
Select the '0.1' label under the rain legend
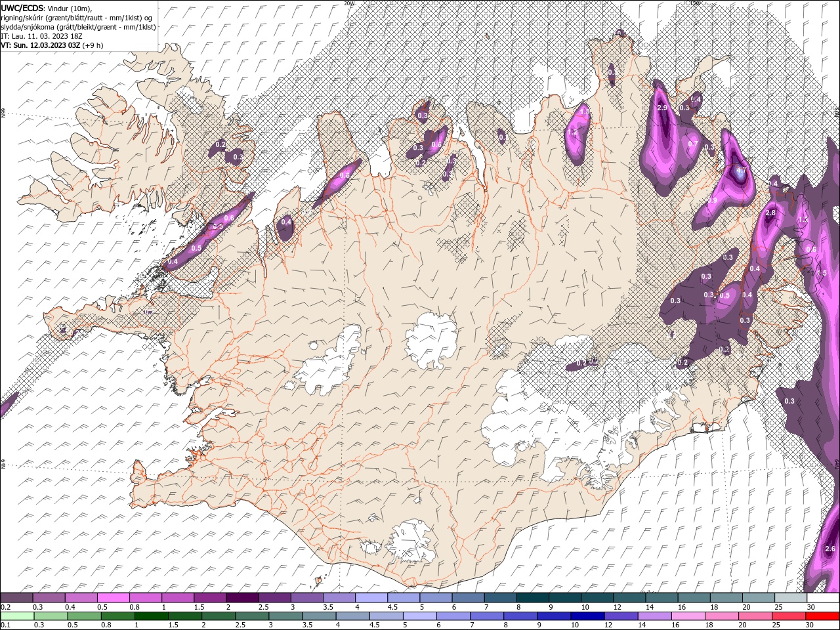pyautogui.click(x=5, y=625)
